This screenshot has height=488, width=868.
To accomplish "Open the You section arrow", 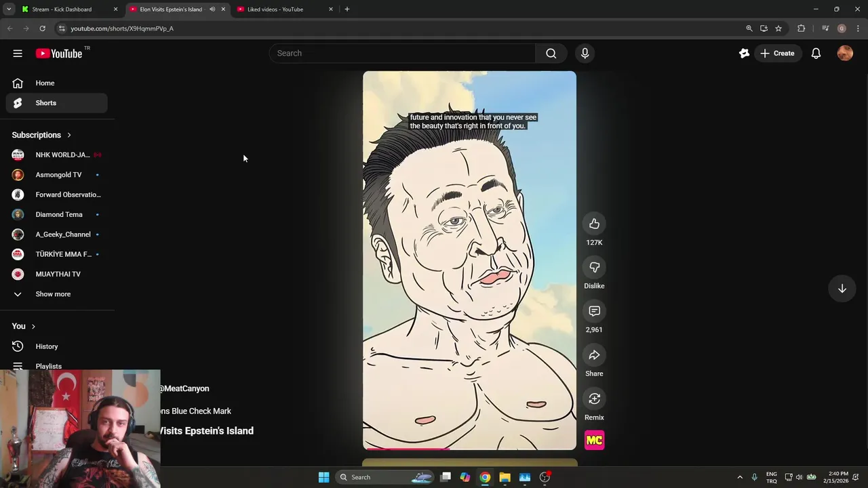I will click(x=33, y=326).
